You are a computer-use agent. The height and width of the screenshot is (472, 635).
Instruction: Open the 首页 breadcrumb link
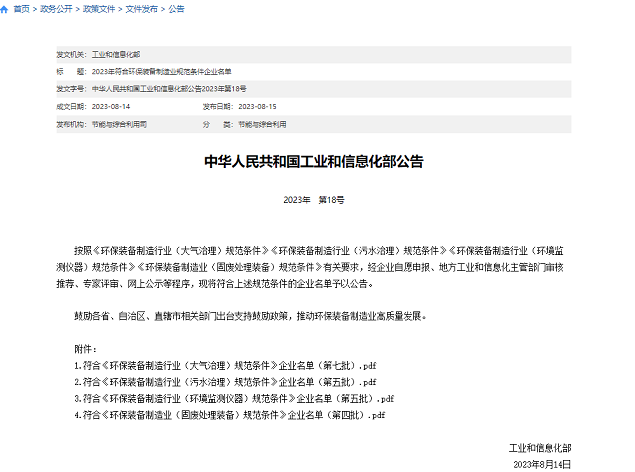pos(21,9)
